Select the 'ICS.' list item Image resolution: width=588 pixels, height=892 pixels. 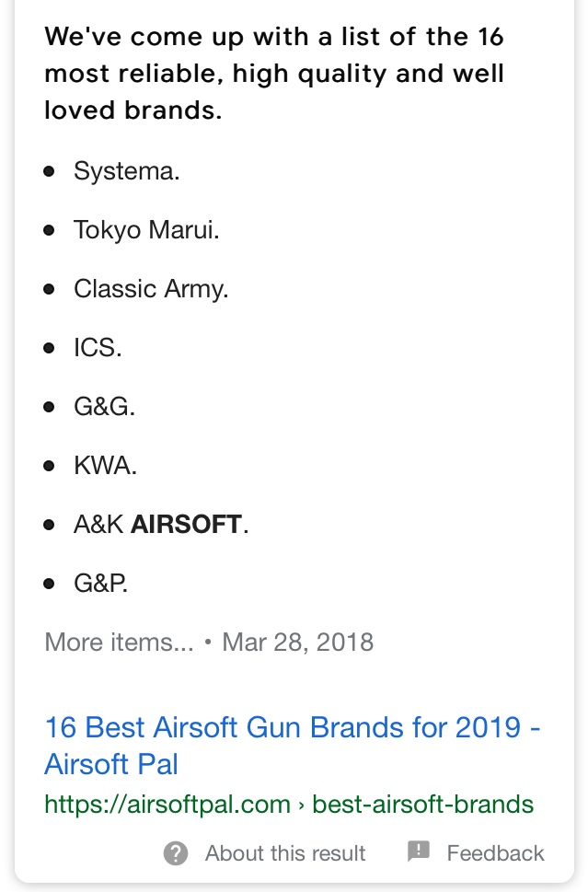(98, 348)
